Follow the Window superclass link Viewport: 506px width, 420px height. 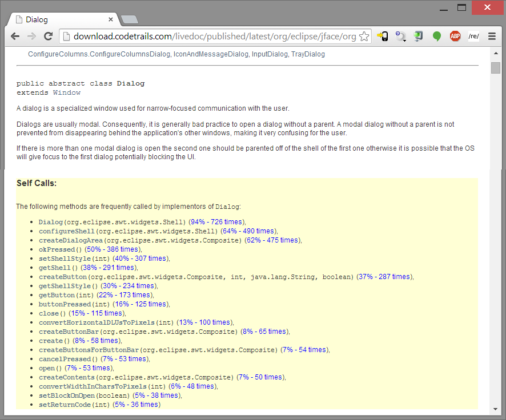[67, 92]
